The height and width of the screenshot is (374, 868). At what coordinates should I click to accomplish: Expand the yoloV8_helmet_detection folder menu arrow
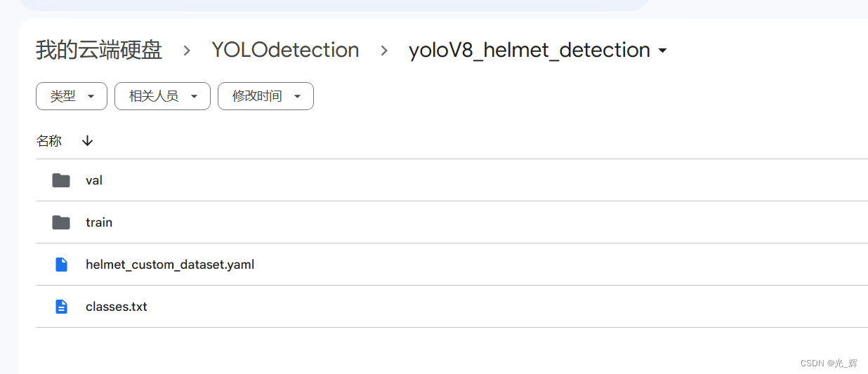point(662,51)
